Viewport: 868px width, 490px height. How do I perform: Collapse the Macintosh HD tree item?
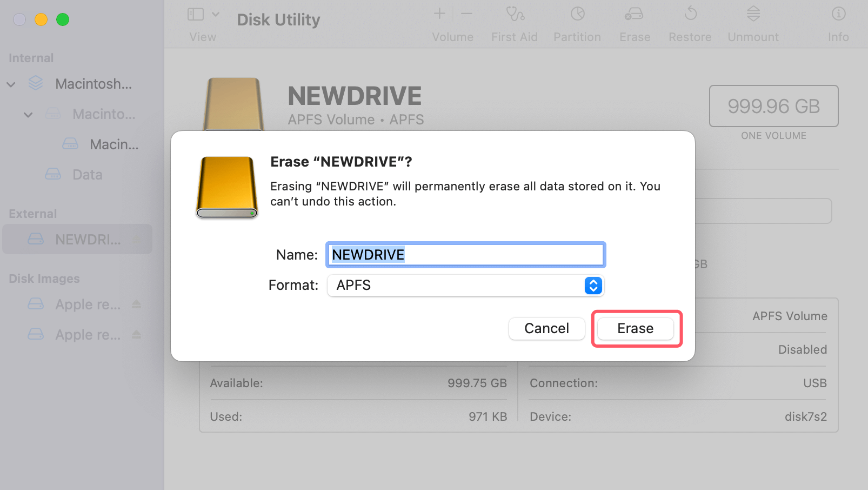click(11, 84)
